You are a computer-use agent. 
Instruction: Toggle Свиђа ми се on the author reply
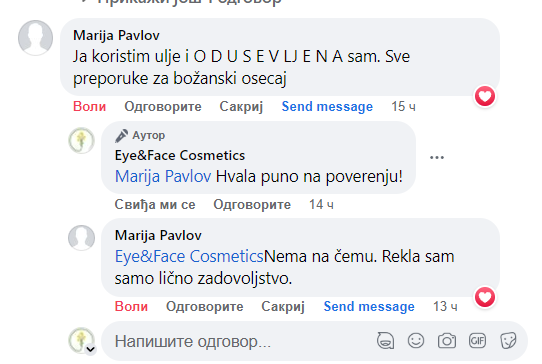pos(155,205)
